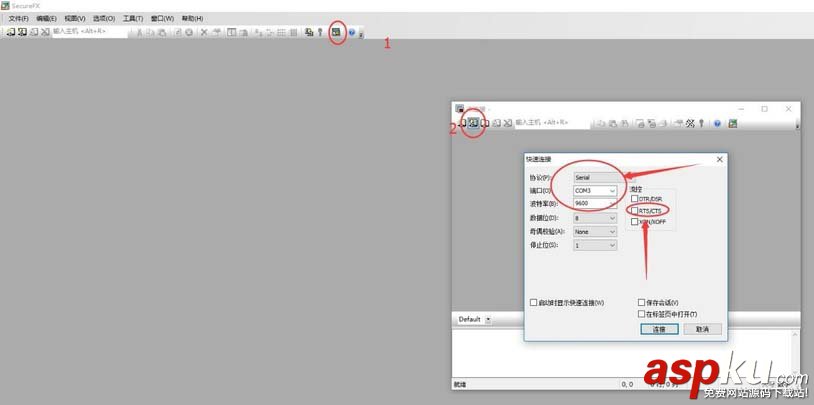Expand the stop bits dropdown showing 1
The image size is (814, 405).
pyautogui.click(x=612, y=245)
